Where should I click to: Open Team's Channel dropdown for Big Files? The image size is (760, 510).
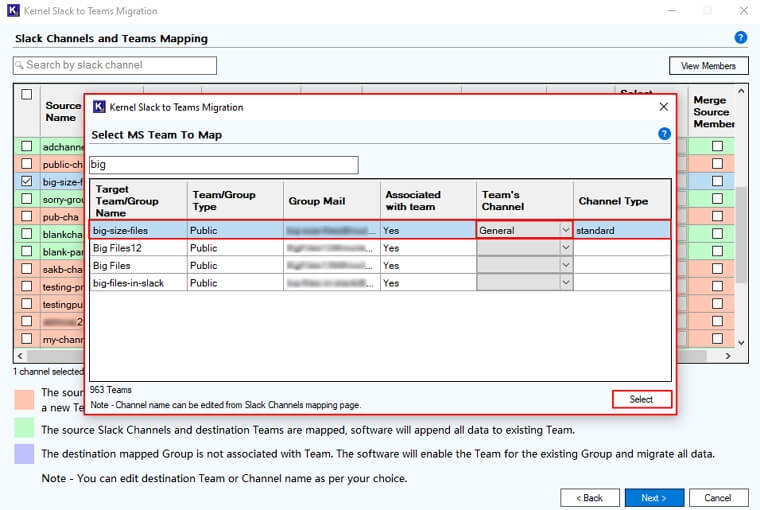565,265
